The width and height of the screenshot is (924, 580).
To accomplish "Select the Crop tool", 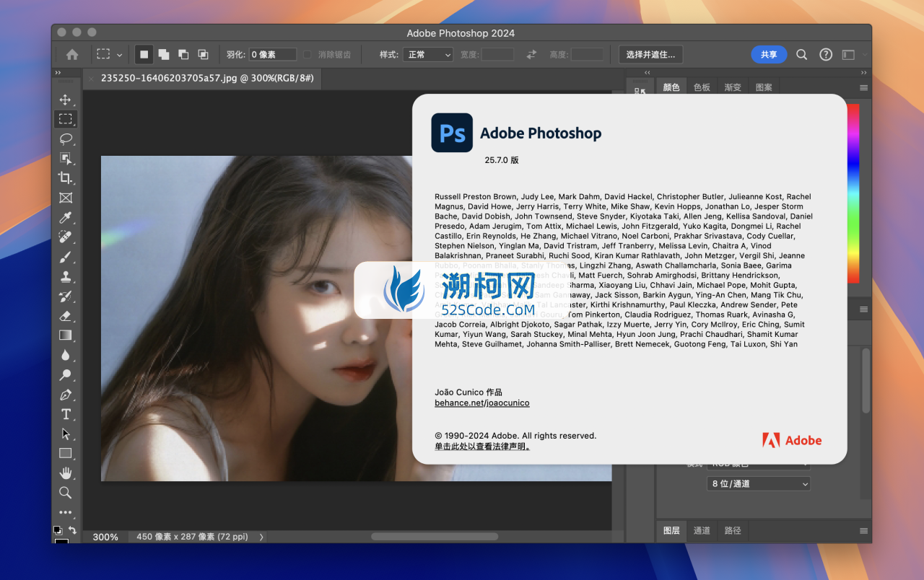I will [x=66, y=178].
